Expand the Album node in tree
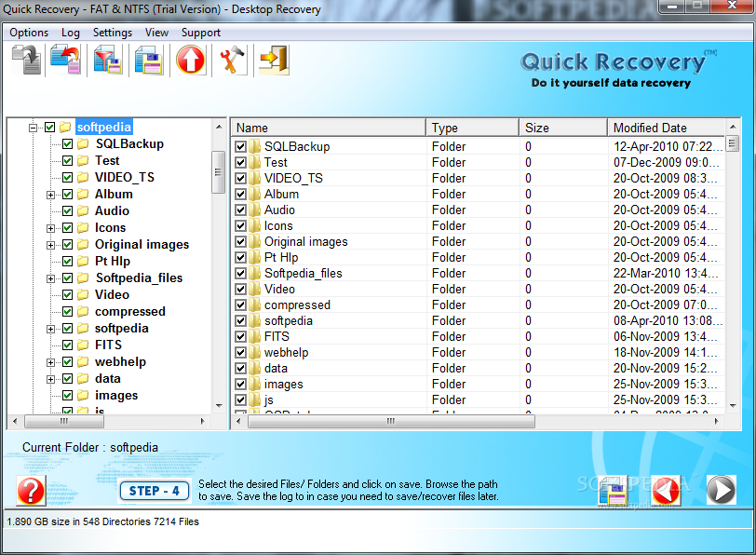Screen dimensions: 756x555 coord(50,195)
